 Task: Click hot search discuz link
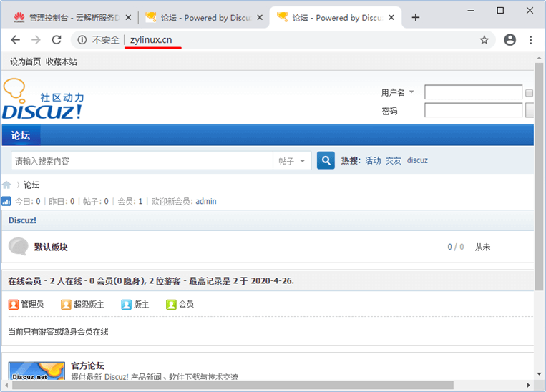pos(417,160)
